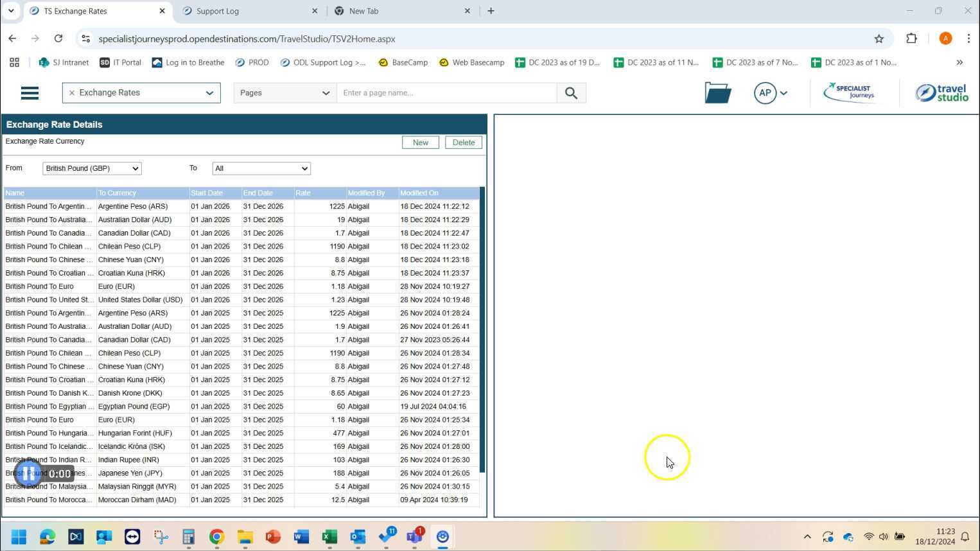Click the New exchange rate button

coord(420,143)
